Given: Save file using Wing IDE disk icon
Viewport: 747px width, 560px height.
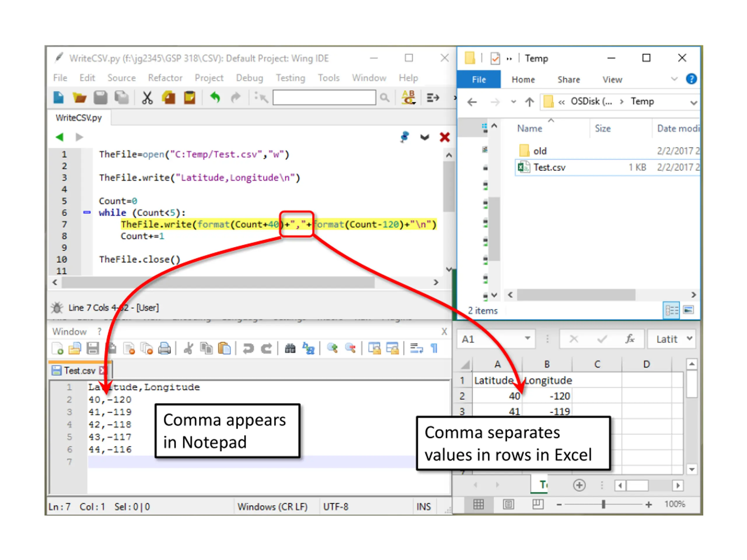Looking at the screenshot, I should pyautogui.click(x=100, y=97).
